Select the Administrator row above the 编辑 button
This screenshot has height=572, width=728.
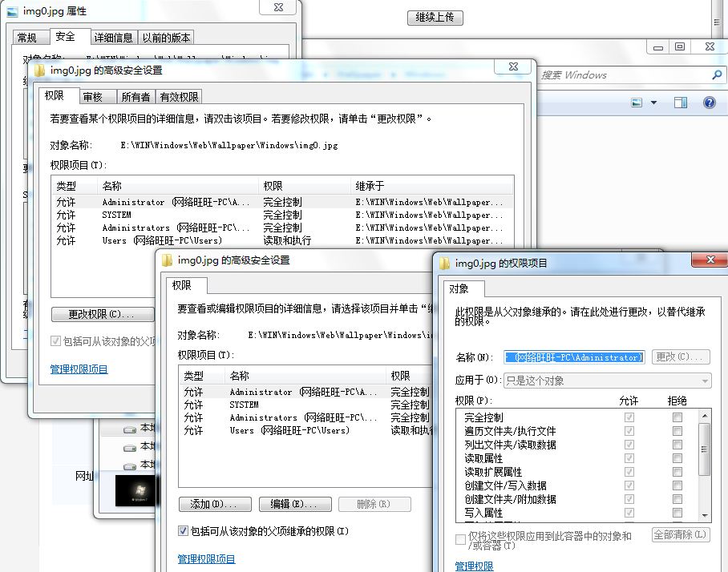306,392
